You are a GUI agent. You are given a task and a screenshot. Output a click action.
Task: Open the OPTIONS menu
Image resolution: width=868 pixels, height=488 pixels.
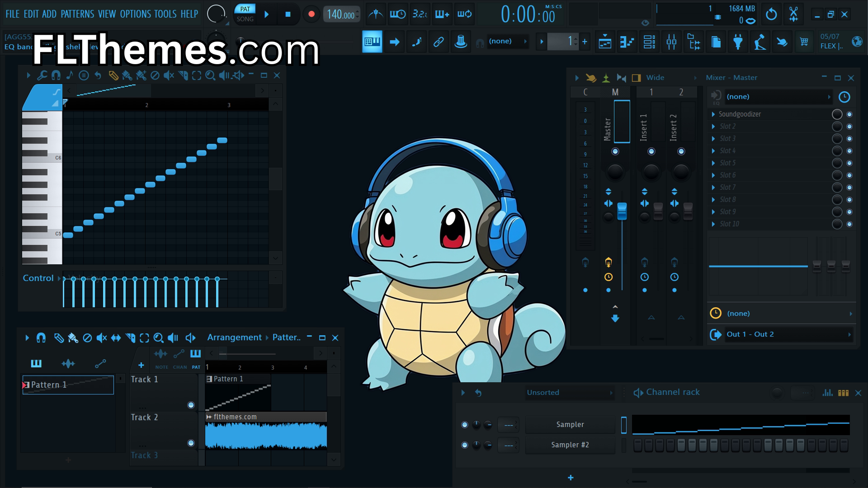coord(135,14)
